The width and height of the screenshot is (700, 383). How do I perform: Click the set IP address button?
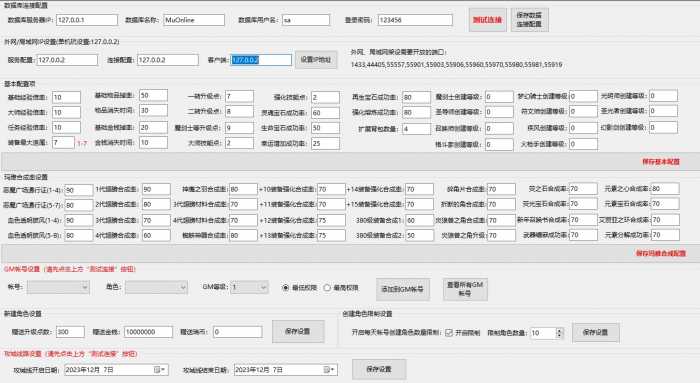(x=316, y=59)
